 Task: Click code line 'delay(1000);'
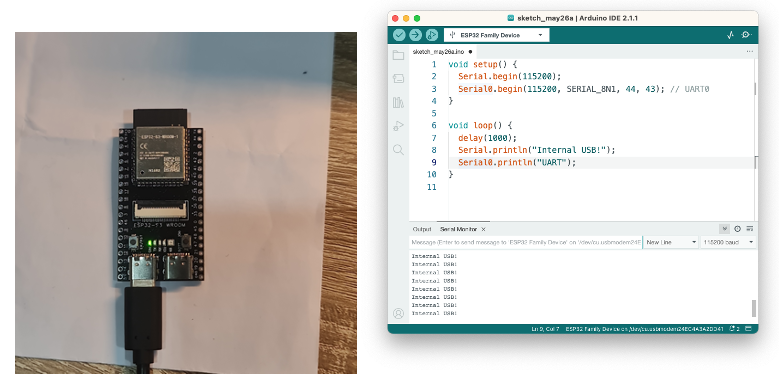(x=487, y=138)
